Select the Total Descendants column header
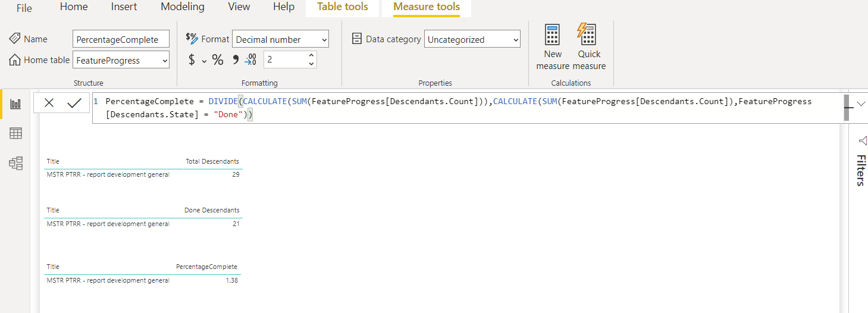The width and height of the screenshot is (868, 313). (212, 161)
